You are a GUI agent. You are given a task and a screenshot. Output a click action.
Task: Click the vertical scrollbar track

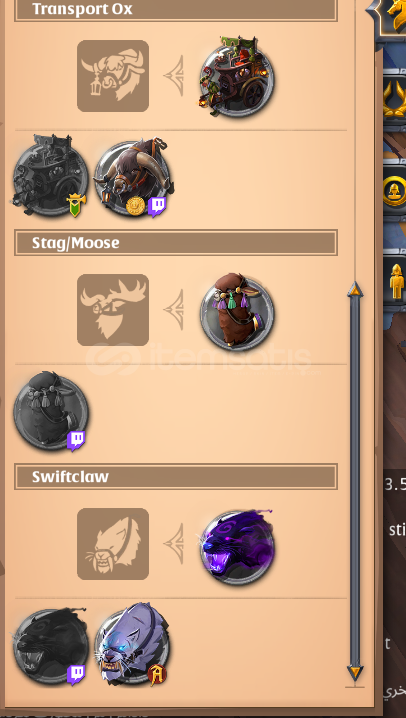coord(355,481)
